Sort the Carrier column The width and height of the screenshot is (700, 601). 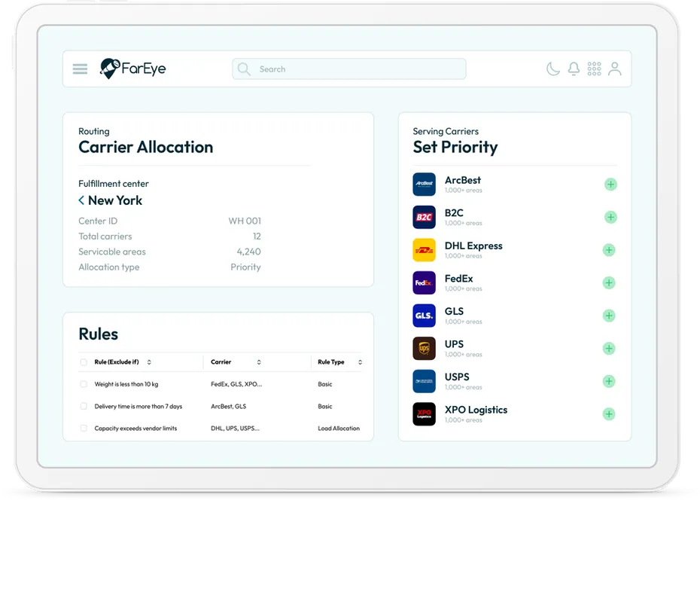[x=259, y=362]
